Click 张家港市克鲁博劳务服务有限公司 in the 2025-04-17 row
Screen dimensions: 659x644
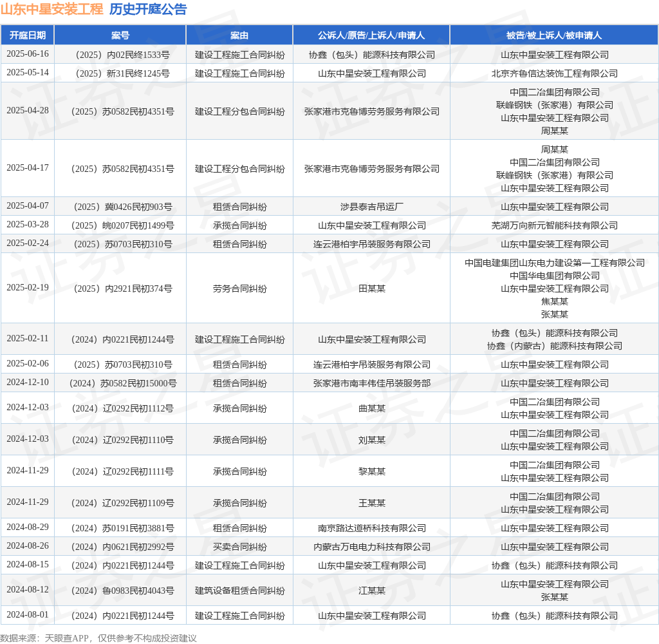click(371, 169)
